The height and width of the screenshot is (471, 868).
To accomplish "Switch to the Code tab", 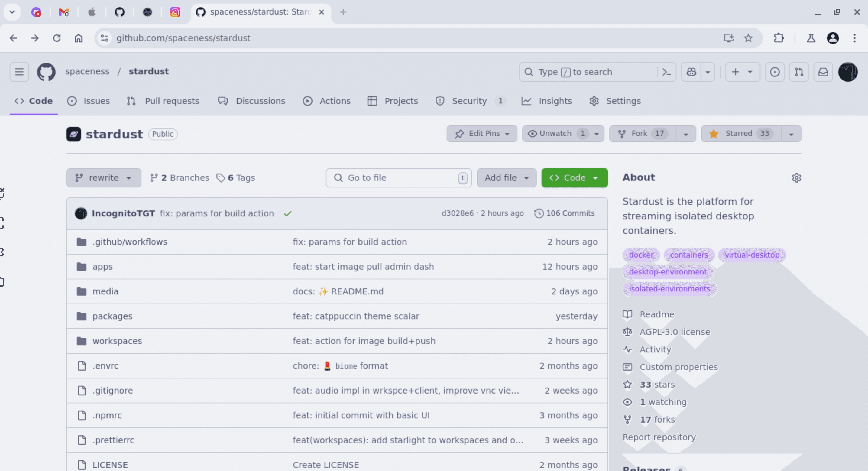I will (x=34, y=101).
